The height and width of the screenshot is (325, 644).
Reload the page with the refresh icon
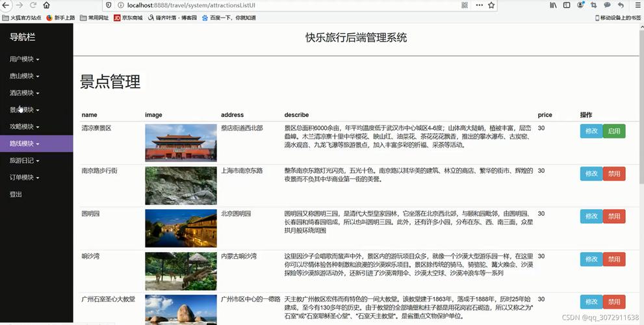(x=33, y=5)
